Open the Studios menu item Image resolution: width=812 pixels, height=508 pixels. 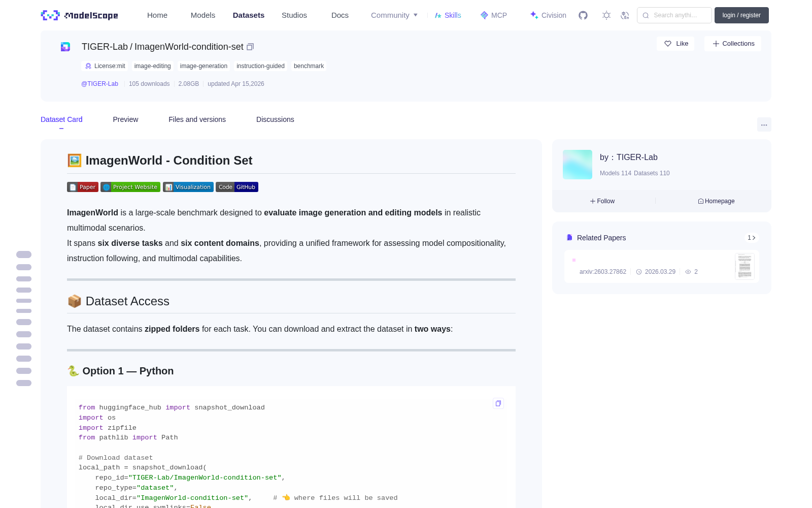click(x=294, y=15)
